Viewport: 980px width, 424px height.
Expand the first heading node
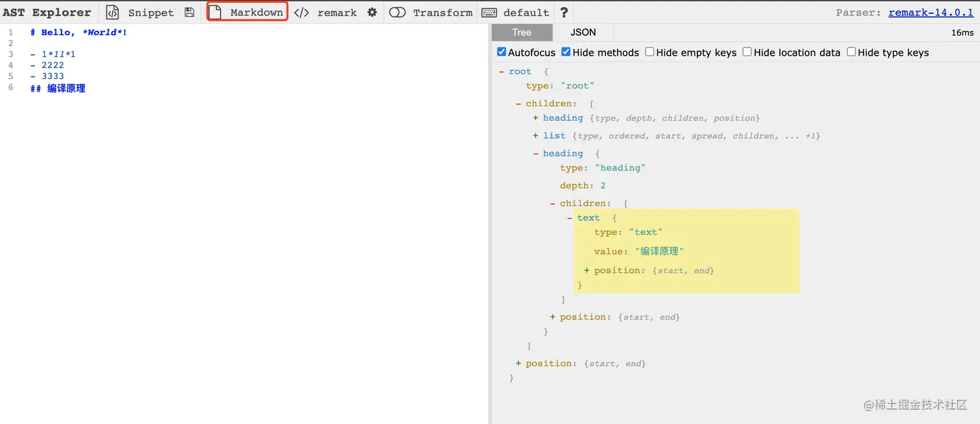coord(535,118)
